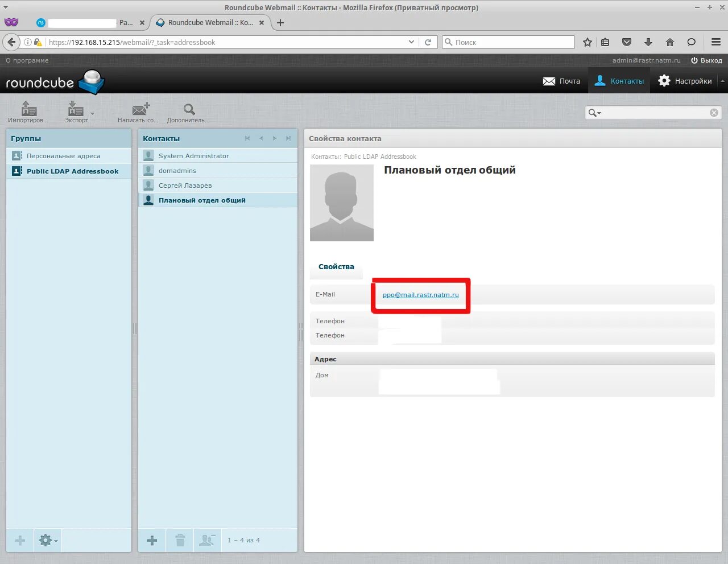Bookmark this page with the star
This screenshot has height=564, width=728.
pos(588,42)
